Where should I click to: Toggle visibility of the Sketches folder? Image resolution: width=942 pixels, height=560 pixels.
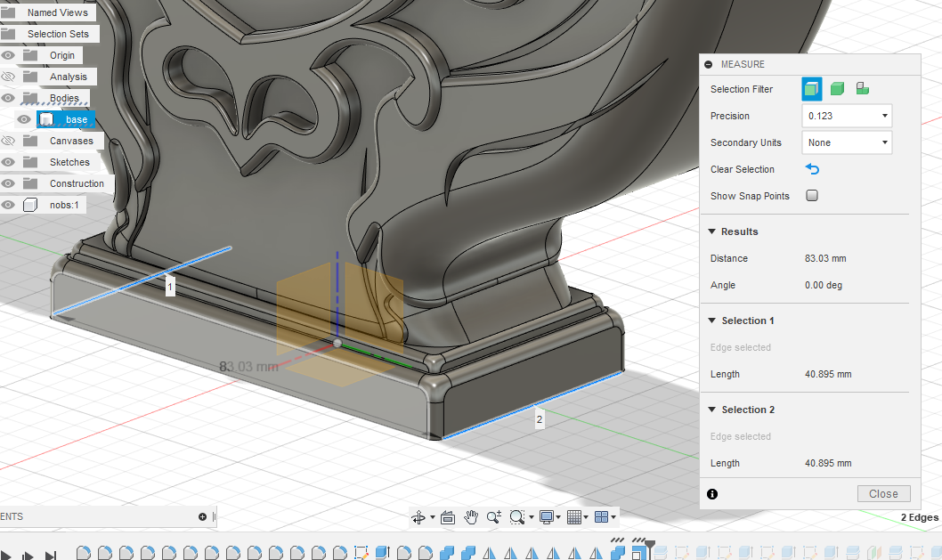pyautogui.click(x=8, y=162)
